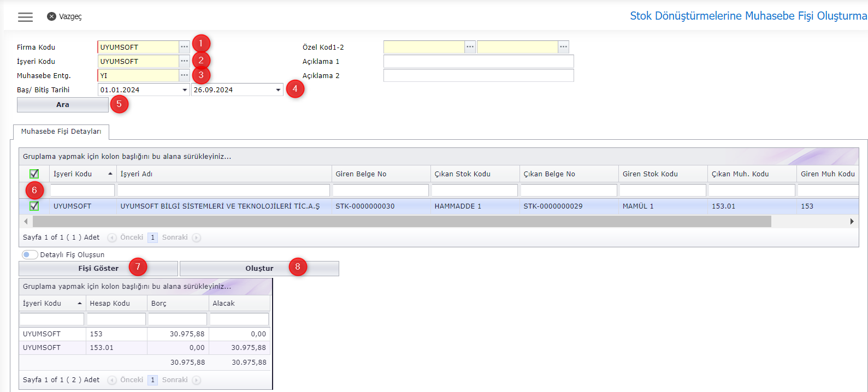Image resolution: width=868 pixels, height=392 pixels.
Task: Click the İşyeri Kodu input field
Action: (x=138, y=61)
